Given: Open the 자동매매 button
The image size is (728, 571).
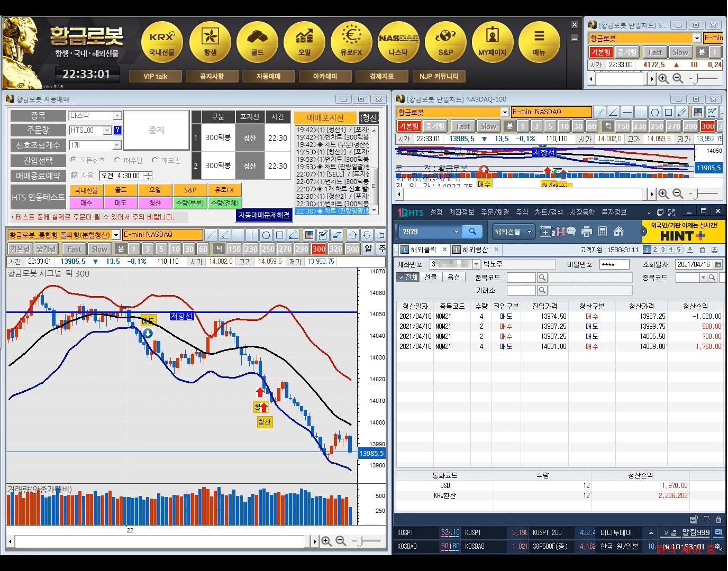Looking at the screenshot, I should (268, 77).
